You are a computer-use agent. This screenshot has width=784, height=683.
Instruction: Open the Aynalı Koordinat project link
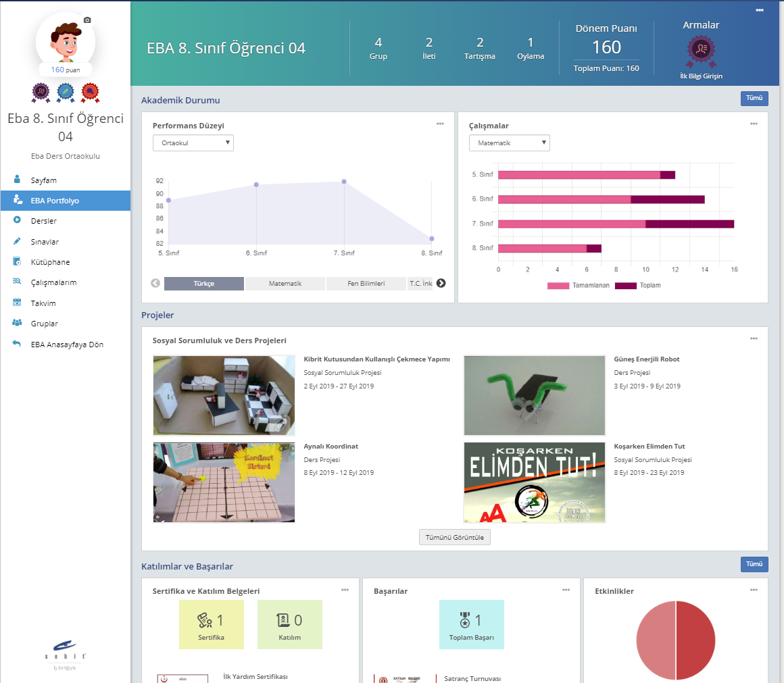(331, 446)
